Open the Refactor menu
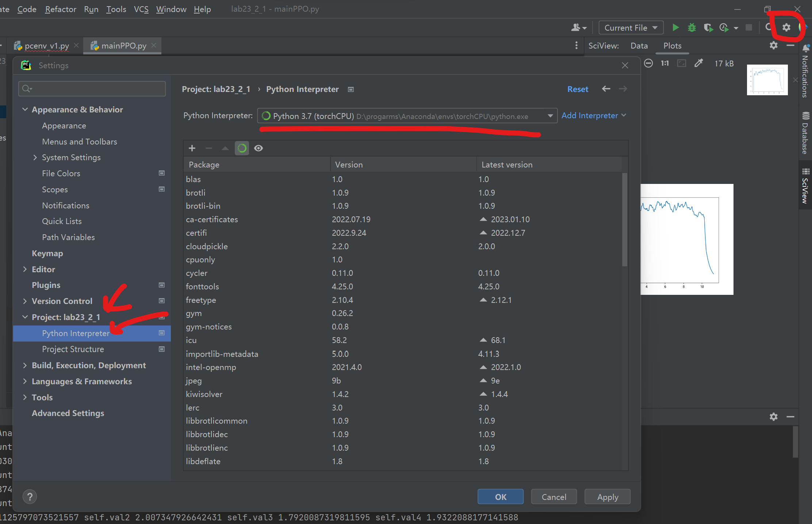Viewport: 812px width, 524px height. pyautogui.click(x=61, y=9)
